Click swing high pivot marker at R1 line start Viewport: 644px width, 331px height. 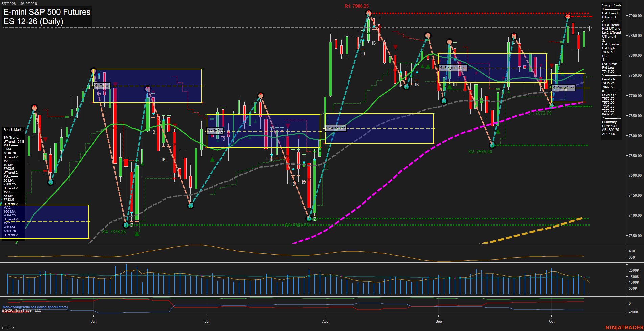click(x=369, y=13)
